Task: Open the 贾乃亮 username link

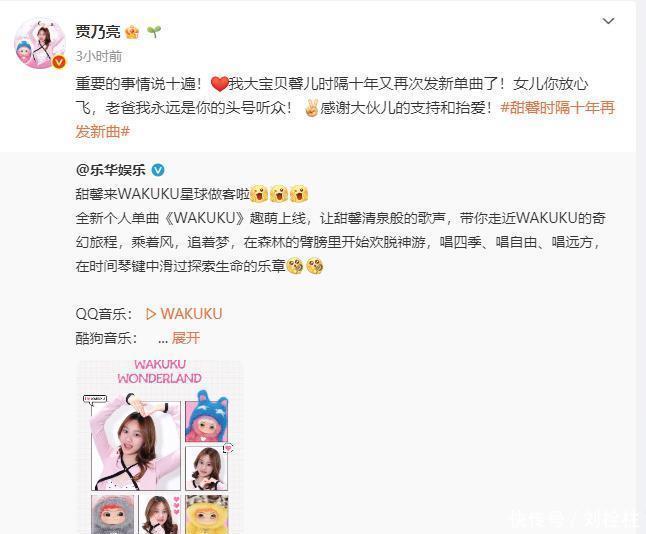Action: 98,32
